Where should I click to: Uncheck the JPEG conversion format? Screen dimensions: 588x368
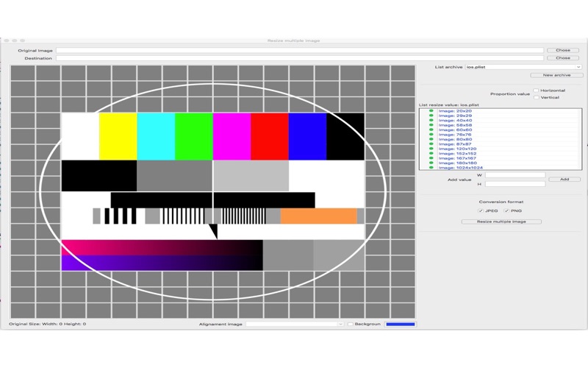tap(481, 210)
